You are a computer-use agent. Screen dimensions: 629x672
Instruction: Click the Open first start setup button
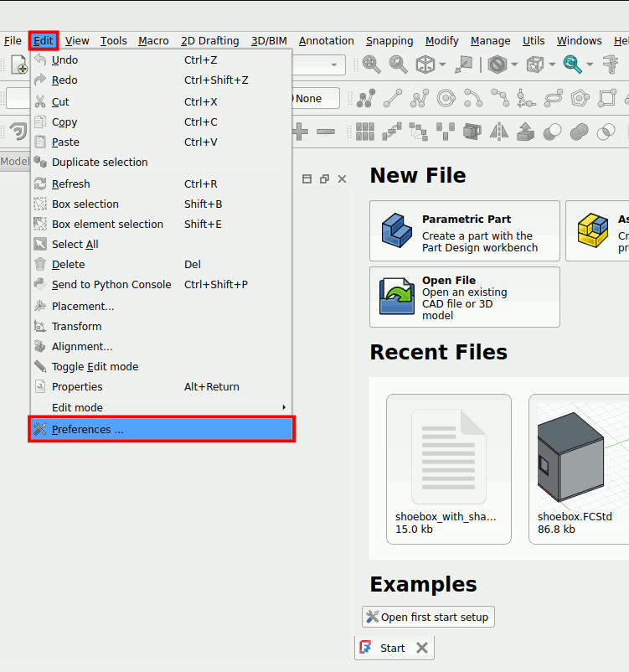point(428,617)
